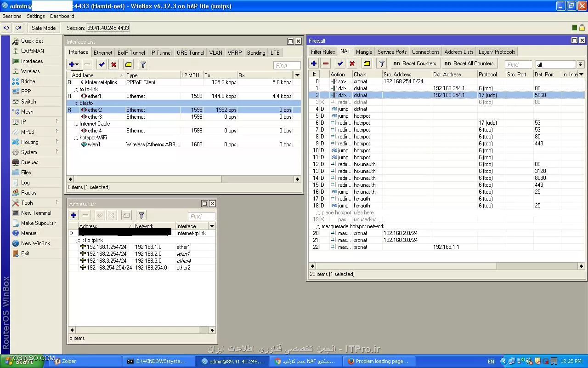Screen dimensions: 588x368
Task: Click the redo arrow in the WinBox toolbar
Action: [x=18, y=28]
